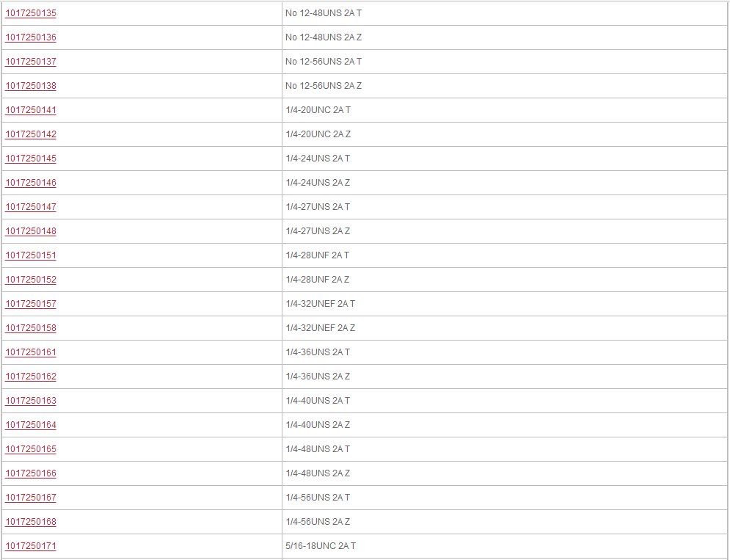Click part number 1017250151
The height and width of the screenshot is (560, 730).
pyautogui.click(x=31, y=255)
